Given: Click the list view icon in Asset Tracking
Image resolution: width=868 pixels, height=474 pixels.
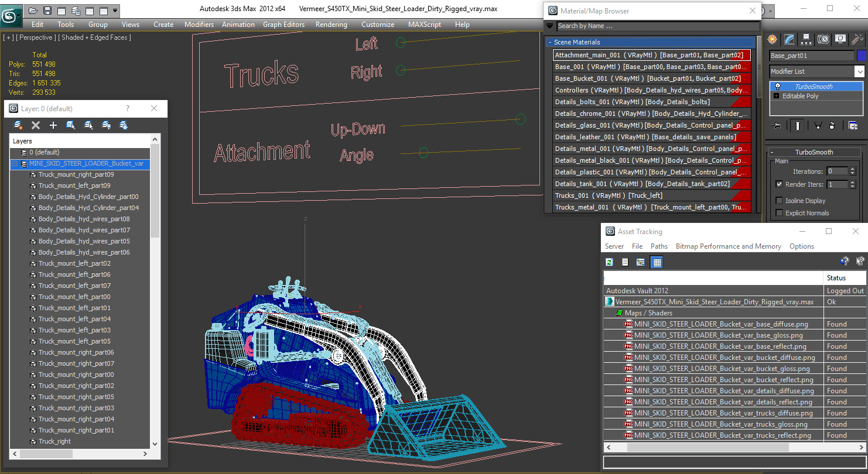Looking at the screenshot, I should (625, 262).
